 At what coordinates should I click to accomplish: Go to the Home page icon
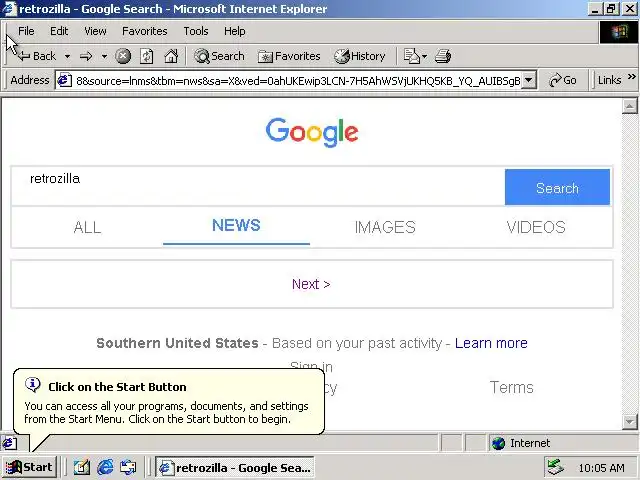coord(171,56)
